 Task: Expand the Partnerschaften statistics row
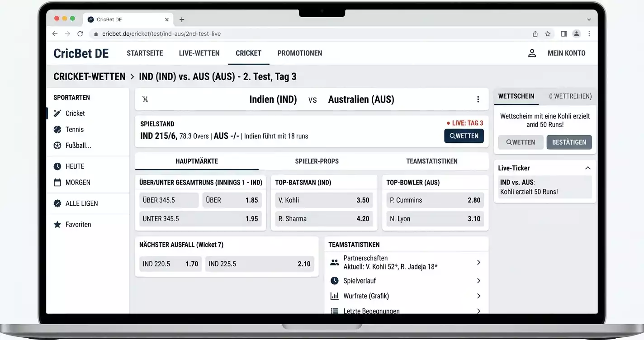[x=406, y=262]
